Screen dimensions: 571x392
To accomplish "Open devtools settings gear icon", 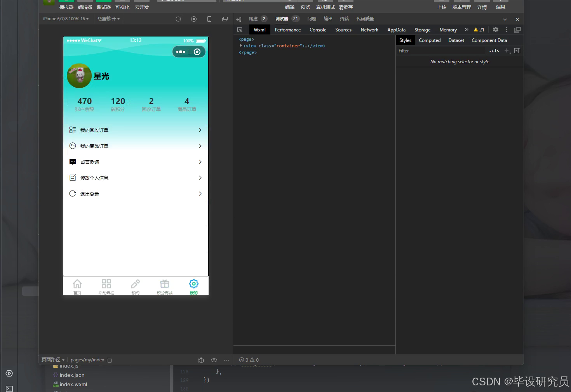I will 496,29.
